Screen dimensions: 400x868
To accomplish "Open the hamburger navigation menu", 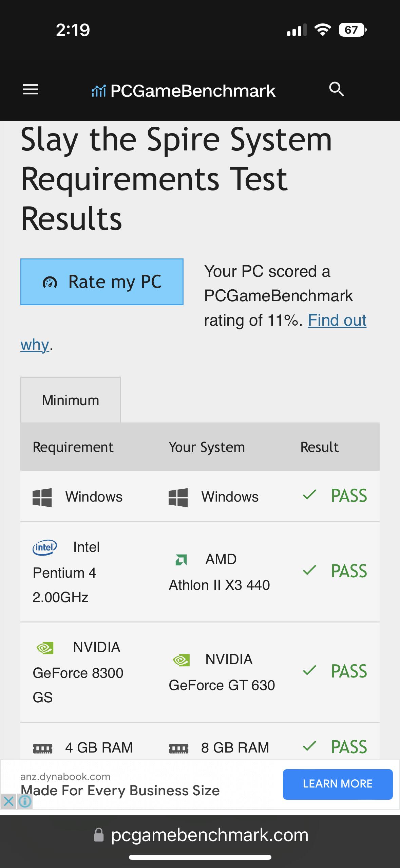I will [x=31, y=90].
